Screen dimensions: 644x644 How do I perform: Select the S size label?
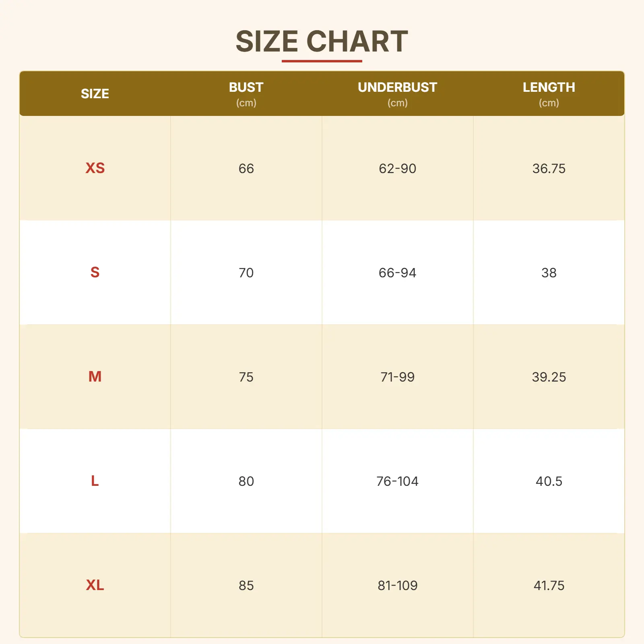[x=95, y=272]
